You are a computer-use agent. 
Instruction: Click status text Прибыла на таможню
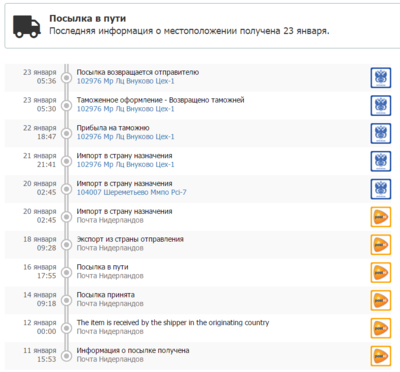pyautogui.click(x=113, y=128)
